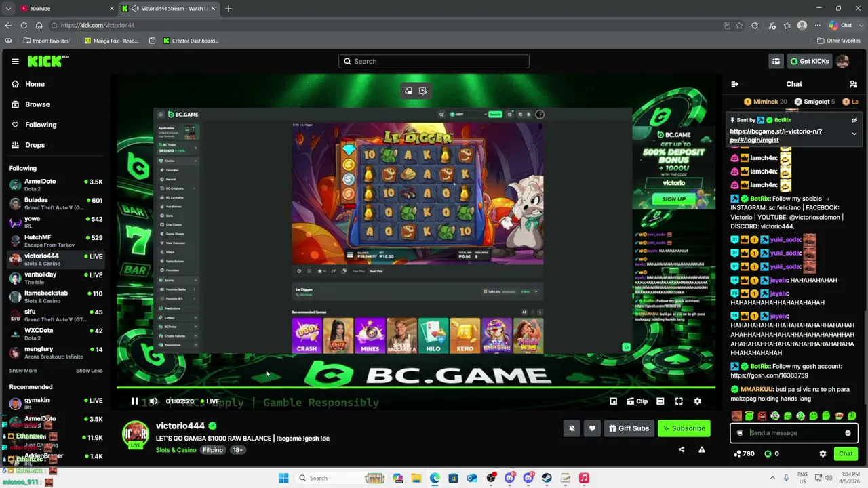868x488 pixels.
Task: Open File Explorer from the taskbar
Action: point(416,479)
